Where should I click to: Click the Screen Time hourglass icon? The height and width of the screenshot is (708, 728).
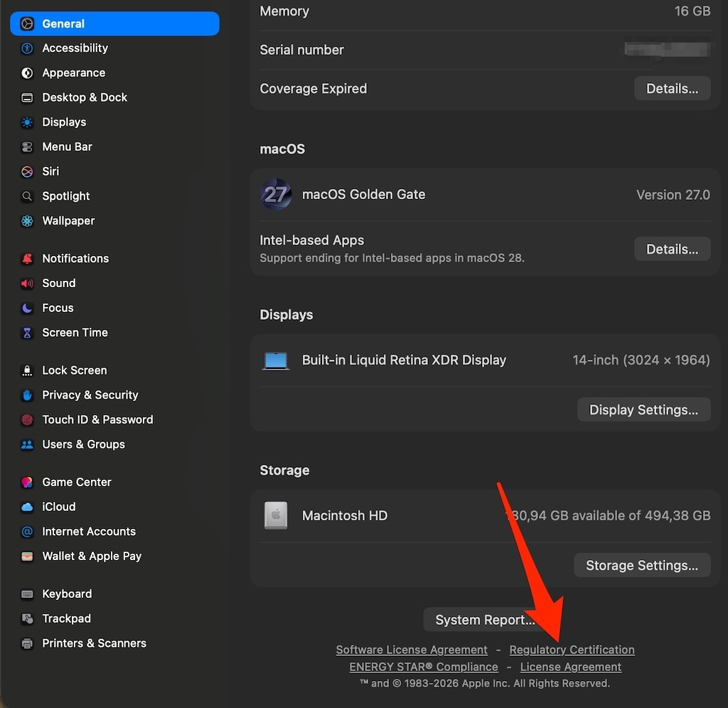(28, 333)
